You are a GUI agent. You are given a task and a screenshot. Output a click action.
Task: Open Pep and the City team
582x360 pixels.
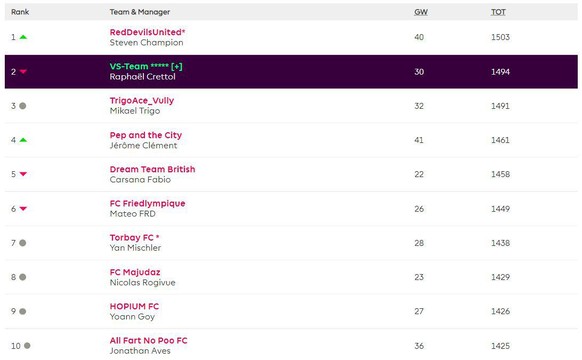146,135
